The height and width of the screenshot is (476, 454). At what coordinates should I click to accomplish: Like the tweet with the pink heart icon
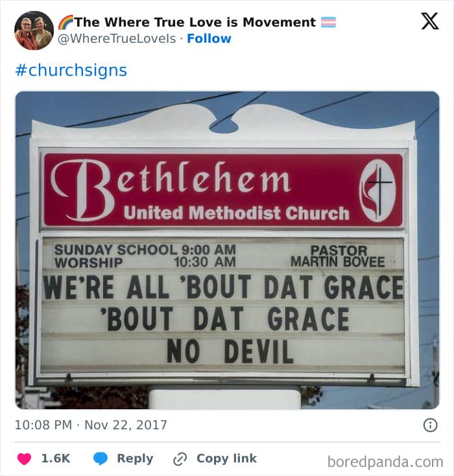click(x=24, y=458)
